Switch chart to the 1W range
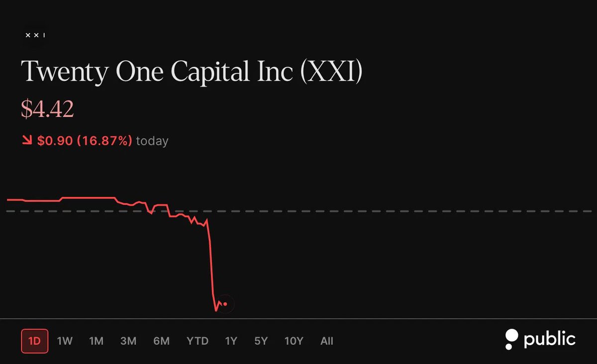This screenshot has width=597, height=364. tap(65, 341)
